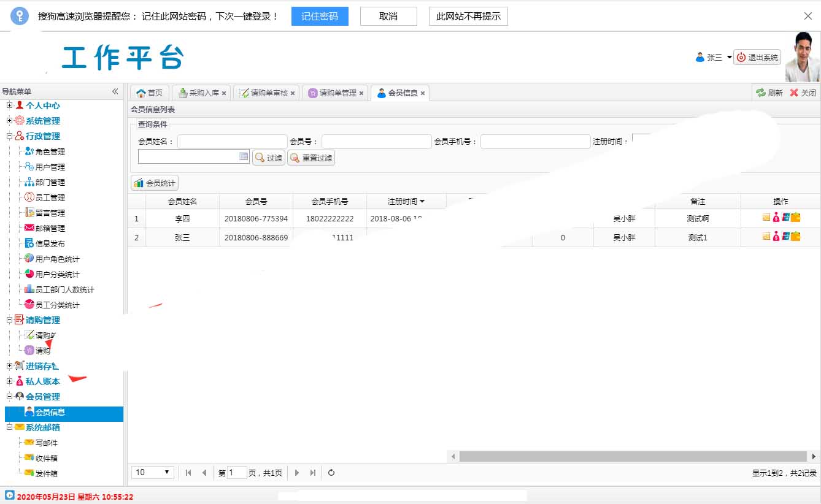This screenshot has height=504, width=821.
Task: Click the 重置过滤 button
Action: pos(311,158)
